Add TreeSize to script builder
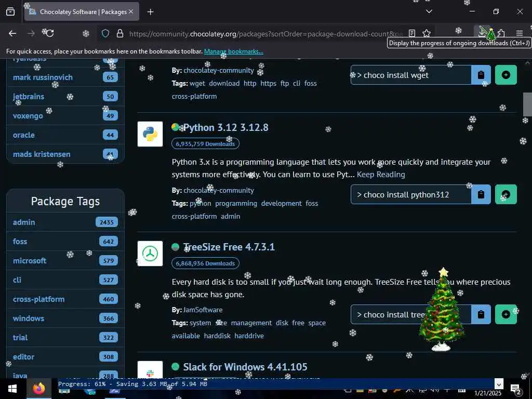 [506, 314]
